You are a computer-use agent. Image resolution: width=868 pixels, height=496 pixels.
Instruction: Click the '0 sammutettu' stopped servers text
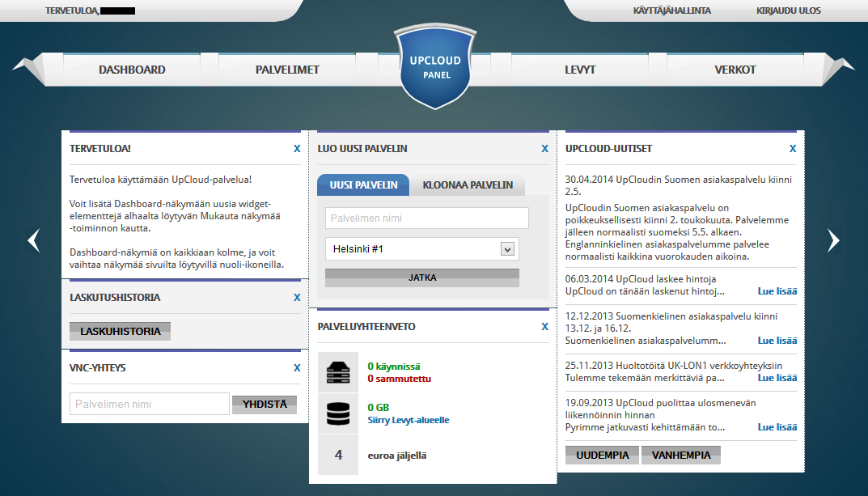point(399,379)
